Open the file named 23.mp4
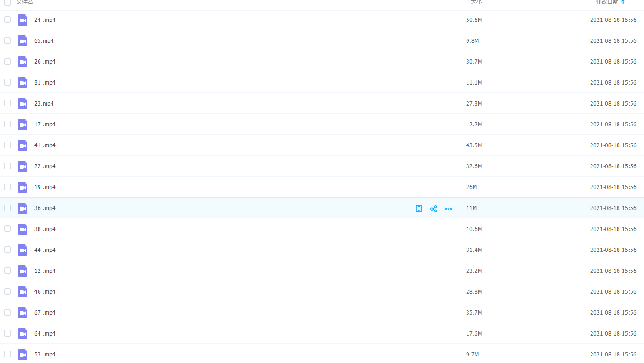 pyautogui.click(x=44, y=104)
